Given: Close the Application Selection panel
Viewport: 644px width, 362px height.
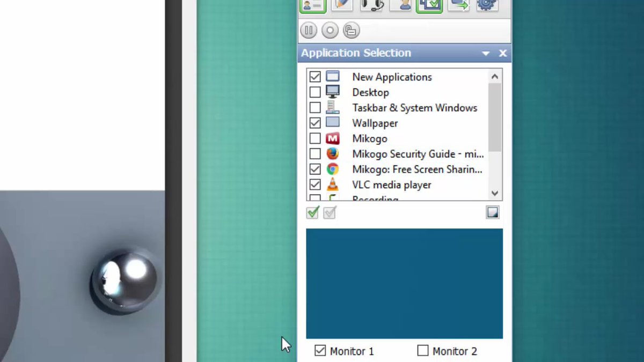Looking at the screenshot, I should (x=503, y=53).
